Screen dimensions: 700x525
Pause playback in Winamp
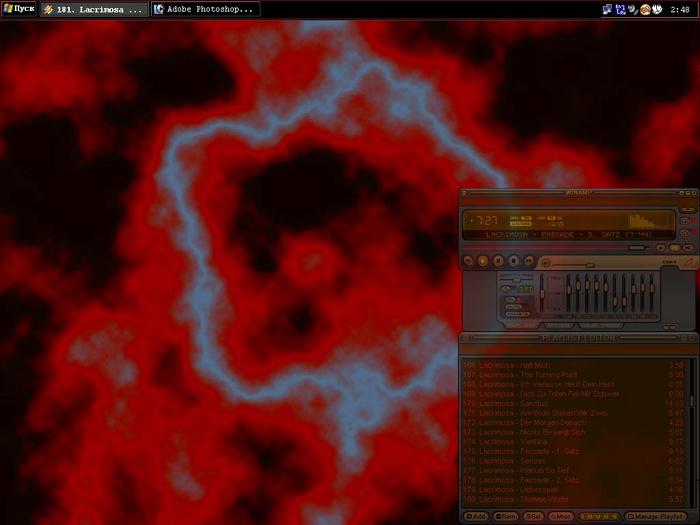[497, 261]
